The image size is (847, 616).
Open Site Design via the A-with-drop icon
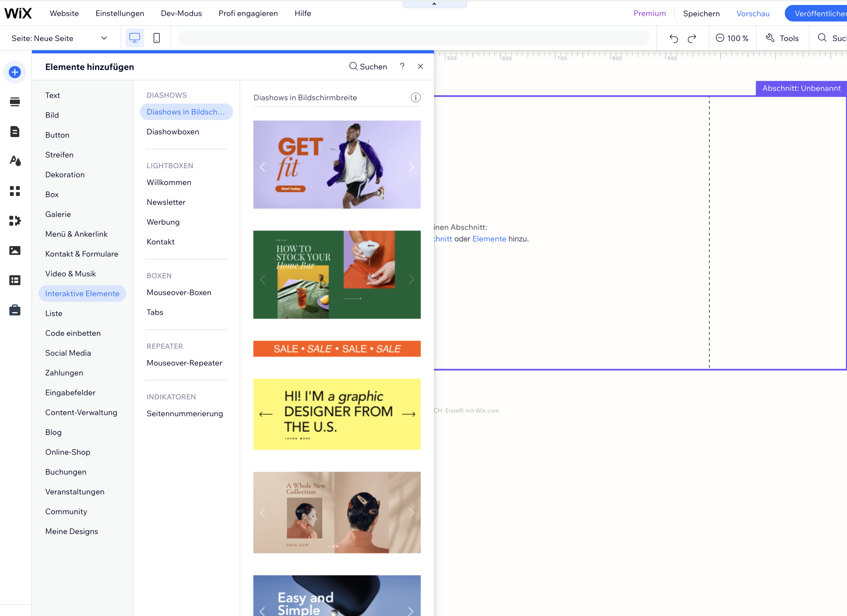15,161
